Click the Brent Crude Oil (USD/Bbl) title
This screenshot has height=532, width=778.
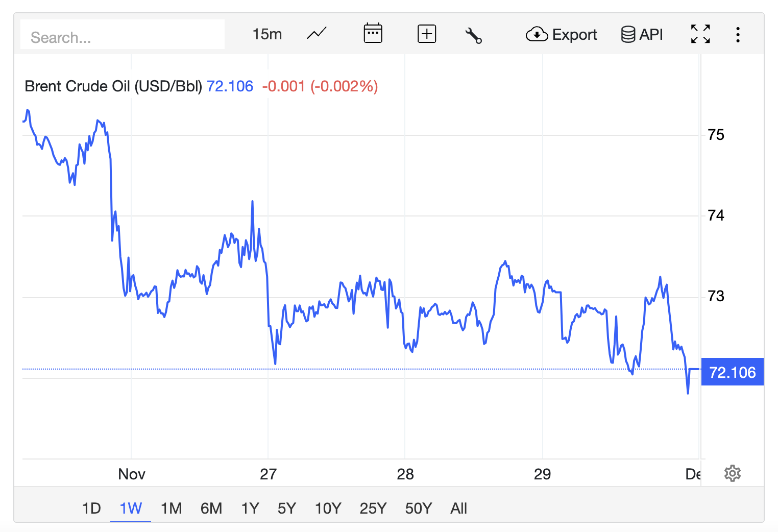pyautogui.click(x=113, y=86)
